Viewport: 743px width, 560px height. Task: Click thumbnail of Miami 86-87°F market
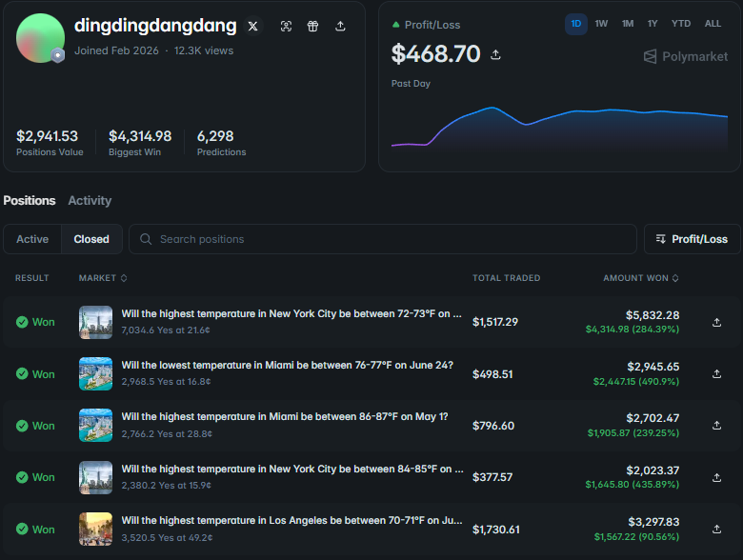click(95, 426)
